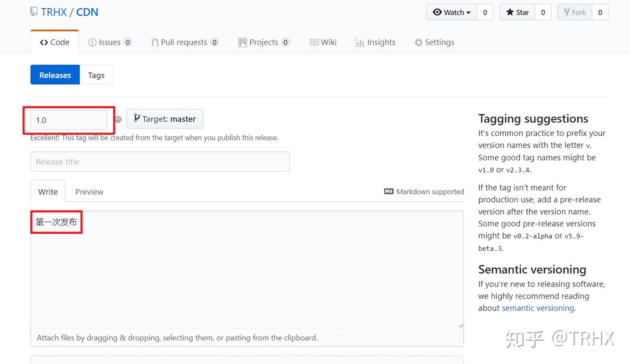Click the branch icon inside Target: master button
Screen dimensions: 630x364
tap(136, 118)
